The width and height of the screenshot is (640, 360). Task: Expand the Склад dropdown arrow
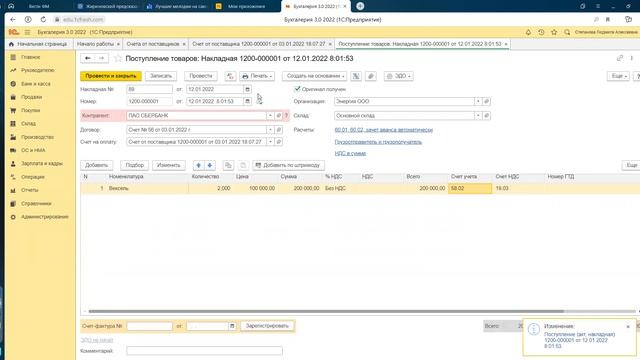click(478, 116)
